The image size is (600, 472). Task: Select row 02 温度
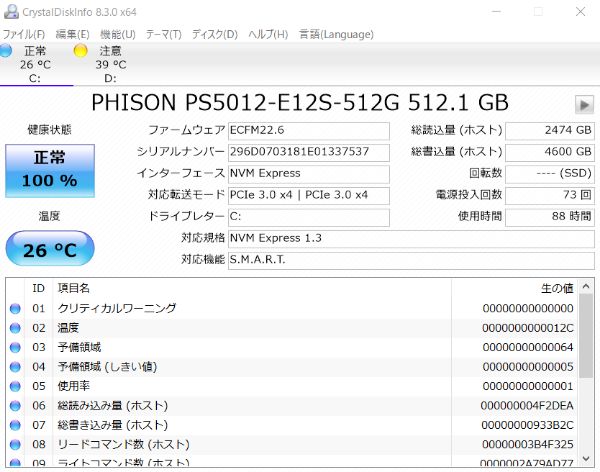pyautogui.click(x=292, y=328)
